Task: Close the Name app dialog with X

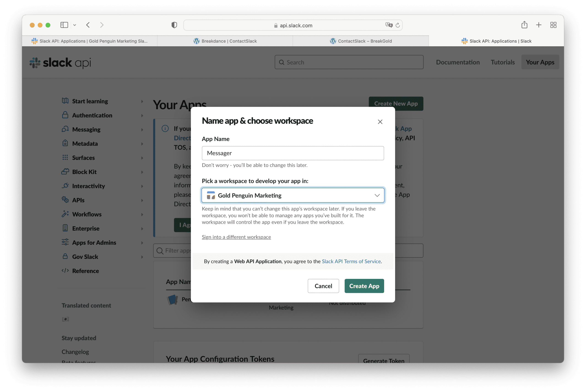Action: coord(380,122)
